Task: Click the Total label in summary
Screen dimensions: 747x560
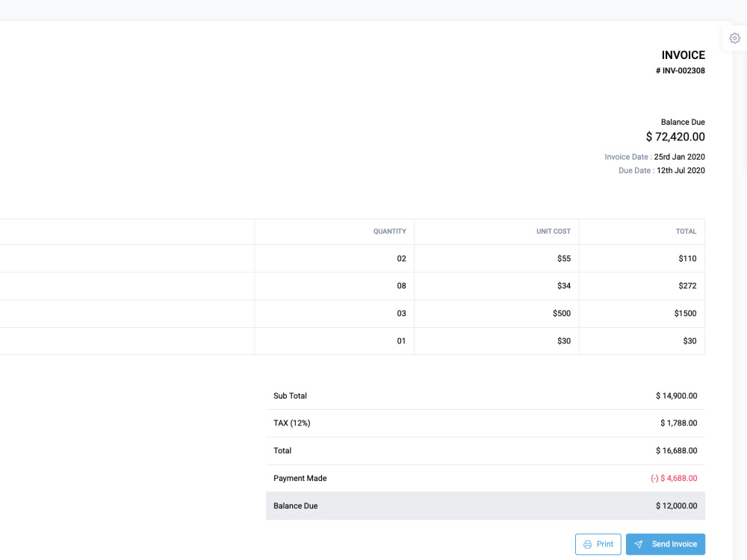Action: [282, 451]
